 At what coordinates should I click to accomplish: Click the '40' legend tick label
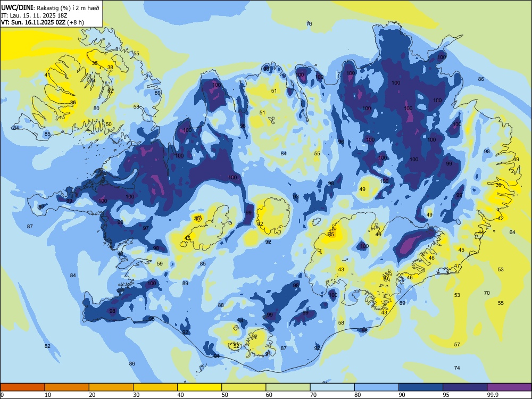tap(180, 395)
